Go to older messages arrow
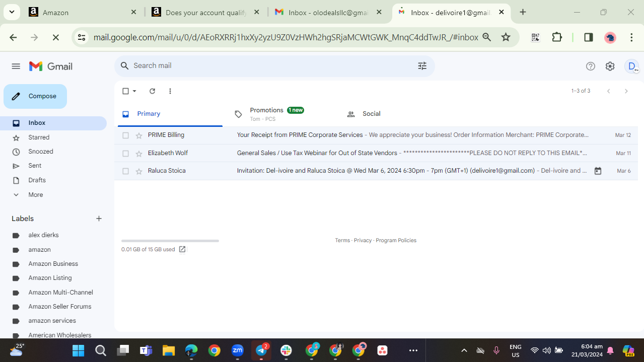 click(x=626, y=91)
